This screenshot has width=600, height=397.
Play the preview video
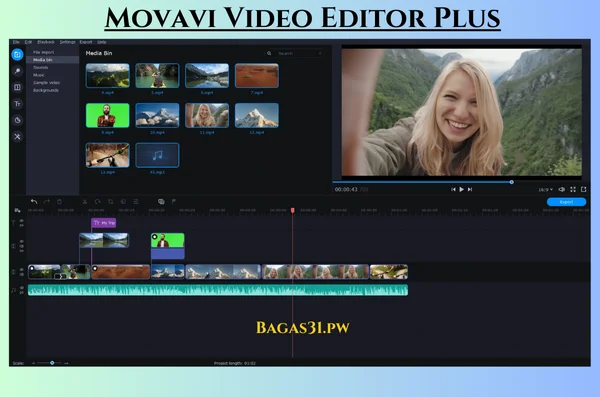tap(461, 189)
